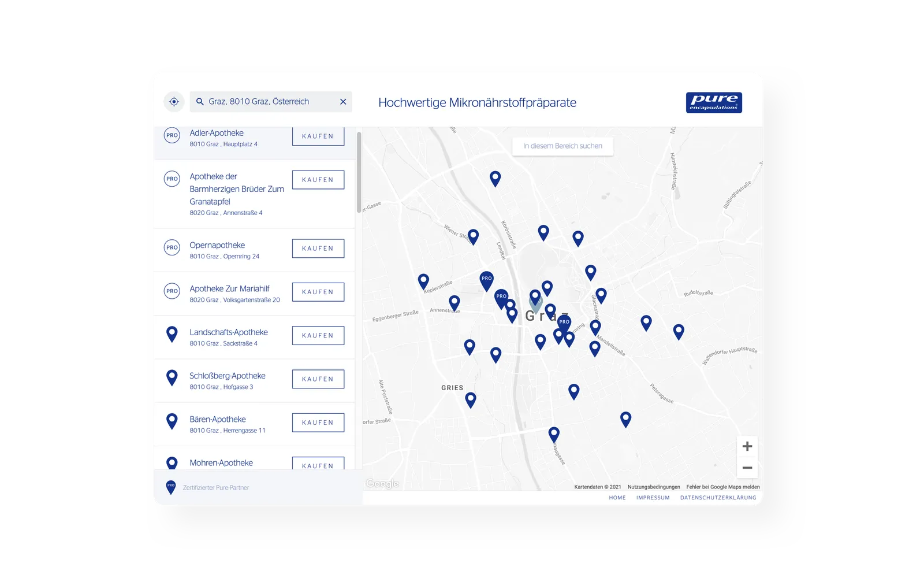This screenshot has width=924, height=578.
Task: Open the Impressum link
Action: click(653, 498)
